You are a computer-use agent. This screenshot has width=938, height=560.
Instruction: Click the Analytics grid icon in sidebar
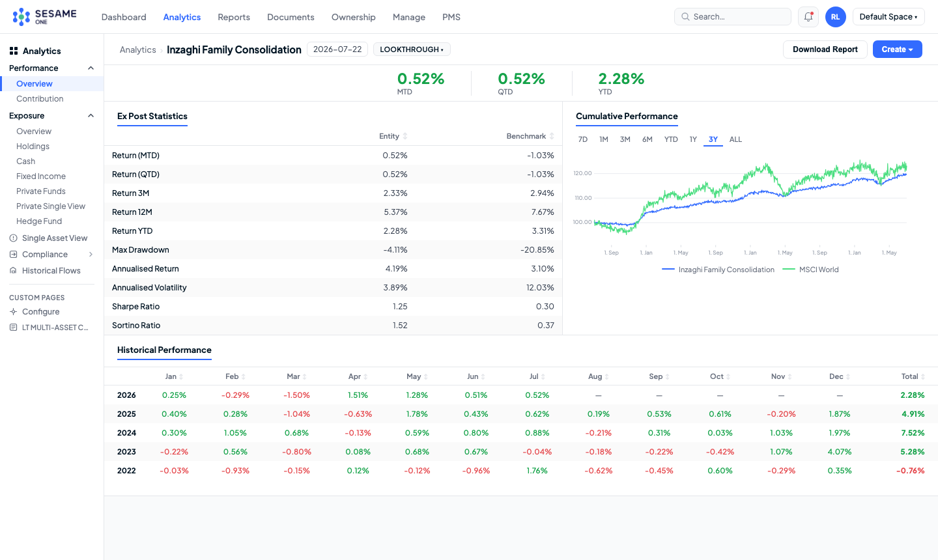click(x=14, y=51)
